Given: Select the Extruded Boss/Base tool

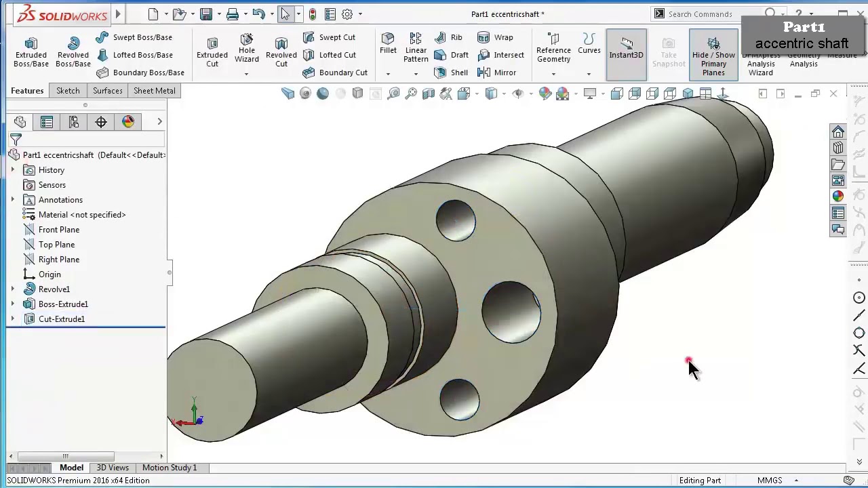Looking at the screenshot, I should [x=31, y=52].
